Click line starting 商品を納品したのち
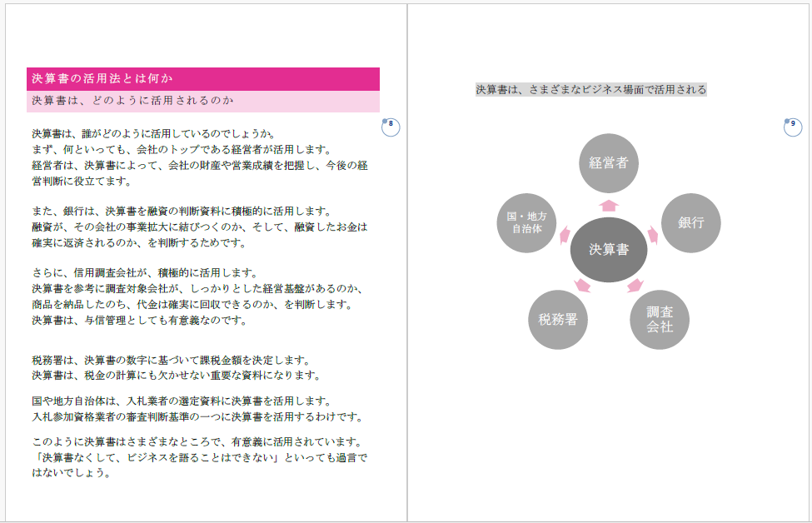The width and height of the screenshot is (812, 523). 192,305
